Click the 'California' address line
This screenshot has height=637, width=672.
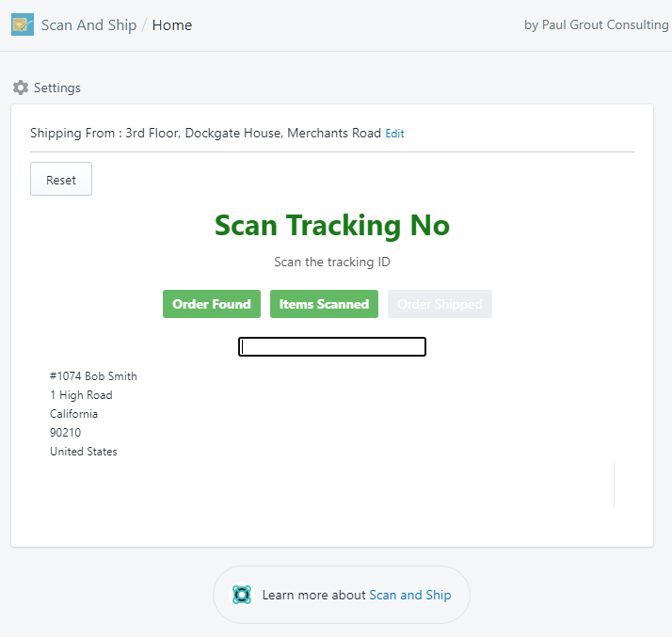[73, 414]
